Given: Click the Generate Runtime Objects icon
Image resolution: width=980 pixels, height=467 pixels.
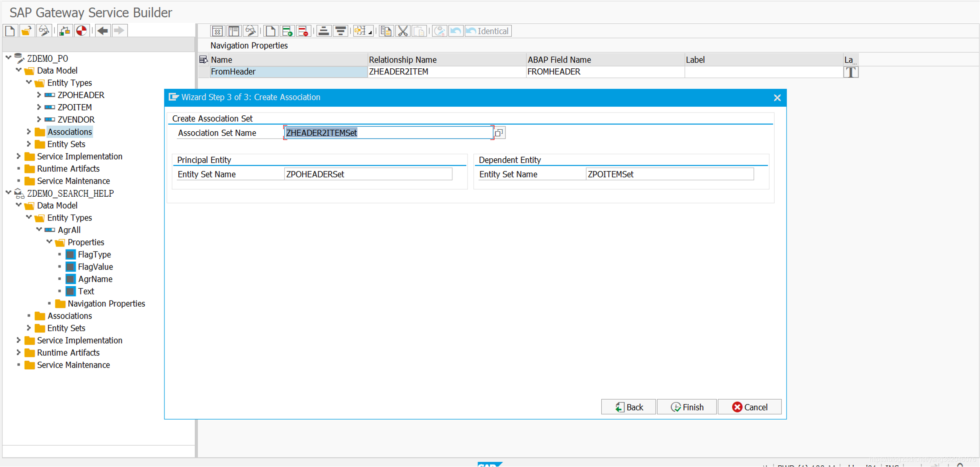Looking at the screenshot, I should 82,31.
